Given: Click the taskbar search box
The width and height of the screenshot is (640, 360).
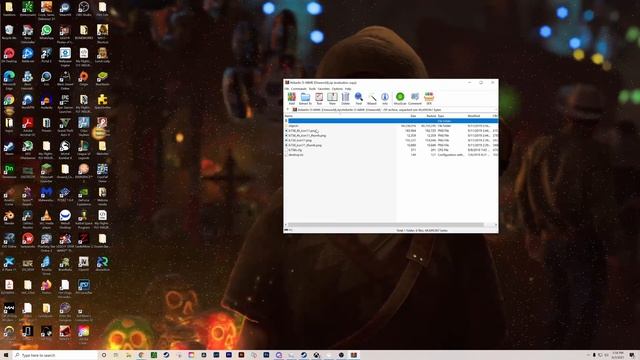Looking at the screenshot, I should [x=55, y=355].
